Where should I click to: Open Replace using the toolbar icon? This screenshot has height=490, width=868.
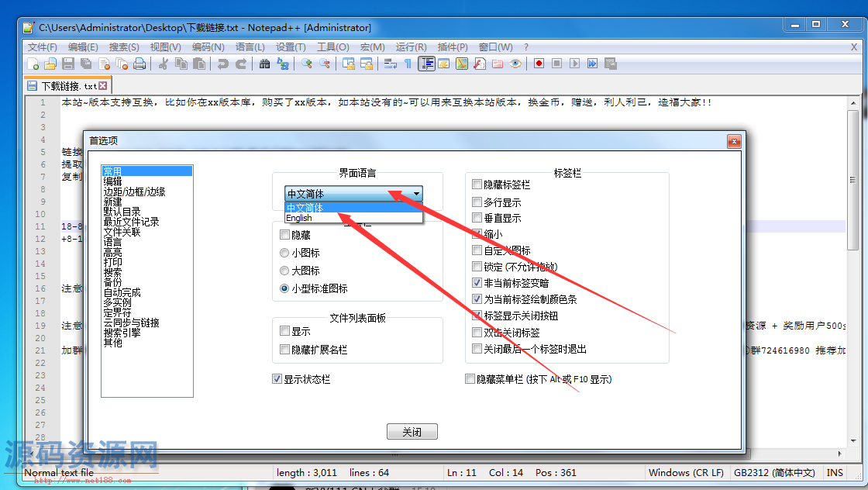click(x=283, y=64)
